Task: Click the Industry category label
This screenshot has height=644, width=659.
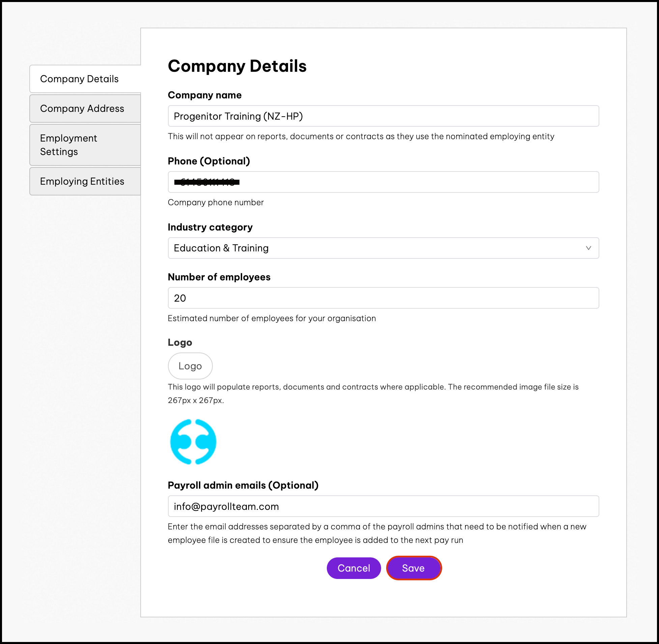Action: point(210,227)
